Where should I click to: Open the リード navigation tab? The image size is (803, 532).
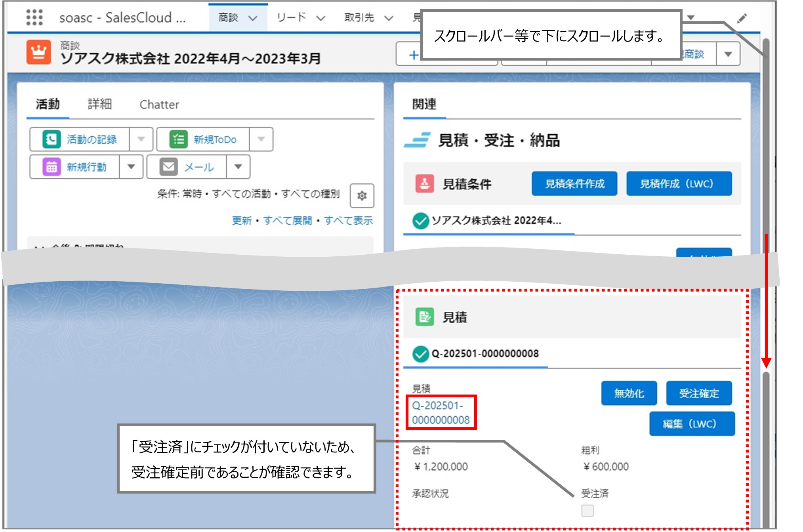point(292,18)
